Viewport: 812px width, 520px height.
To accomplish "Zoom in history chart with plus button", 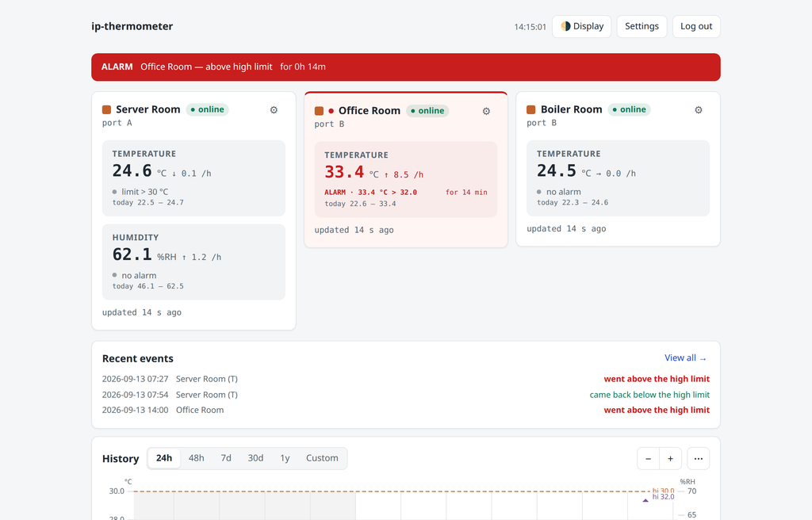I will coord(670,458).
